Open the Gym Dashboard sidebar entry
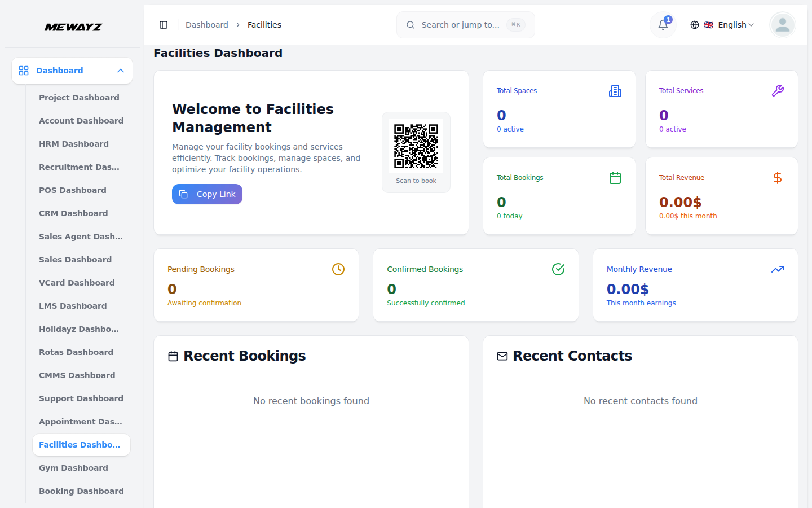The image size is (812, 508). pos(73,468)
